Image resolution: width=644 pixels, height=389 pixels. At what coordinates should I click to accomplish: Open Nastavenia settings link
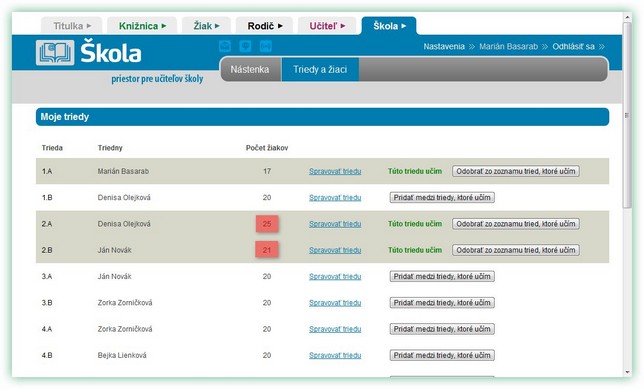(444, 46)
